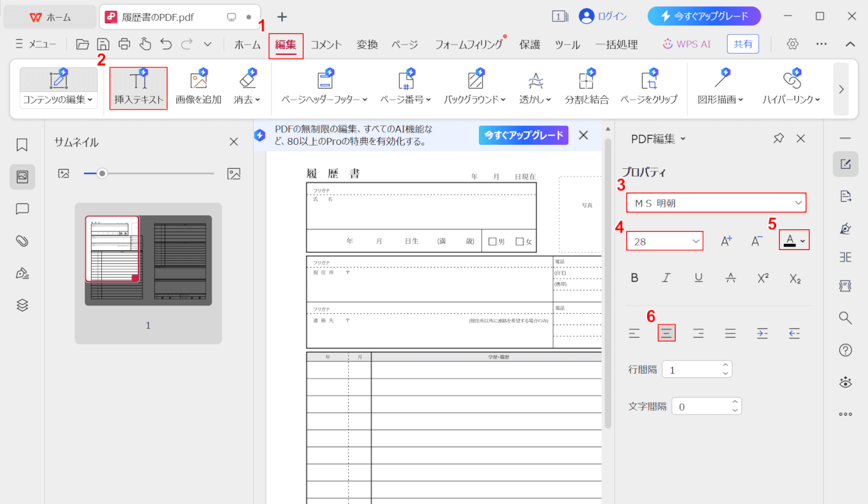
Task: Click the help question mark icon
Action: coord(845,350)
